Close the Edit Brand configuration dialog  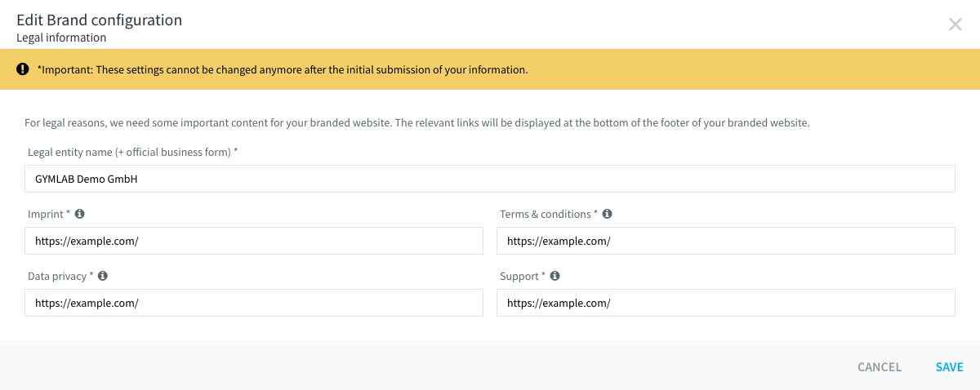click(955, 24)
